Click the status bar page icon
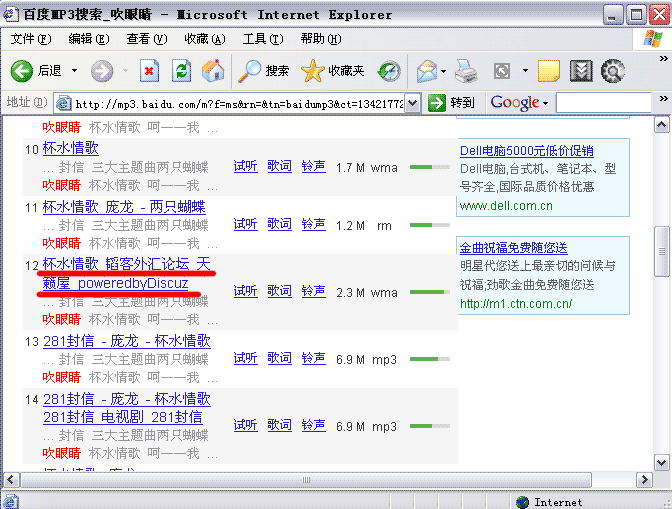 pos(11,502)
